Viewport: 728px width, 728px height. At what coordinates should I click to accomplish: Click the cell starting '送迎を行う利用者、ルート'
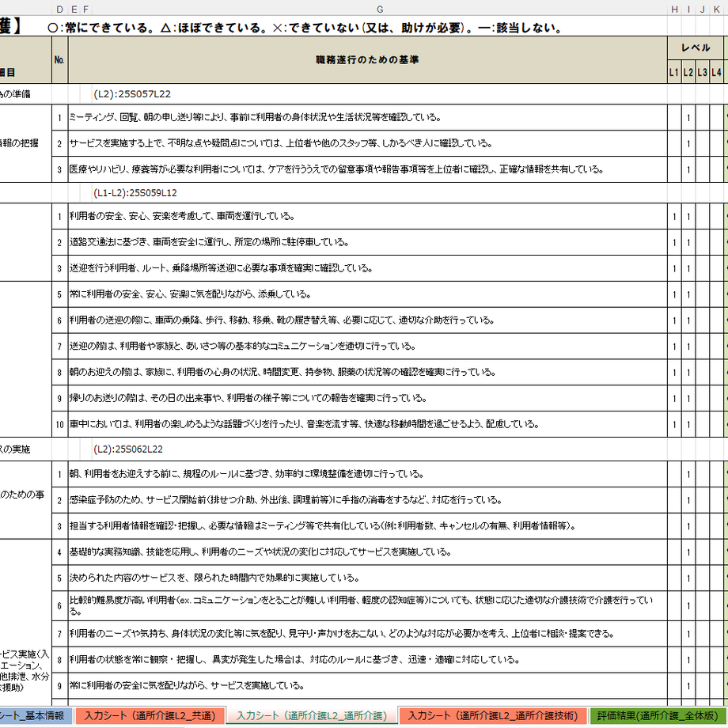click(368, 268)
